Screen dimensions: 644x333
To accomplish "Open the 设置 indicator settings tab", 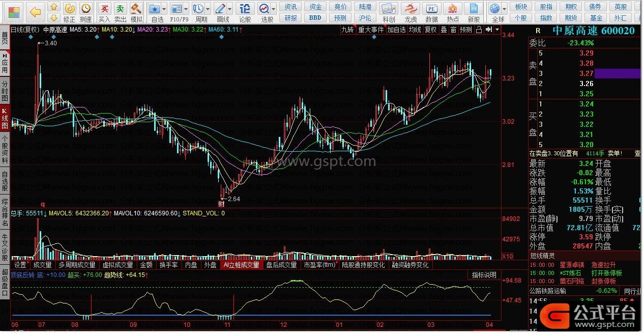I will [20, 265].
